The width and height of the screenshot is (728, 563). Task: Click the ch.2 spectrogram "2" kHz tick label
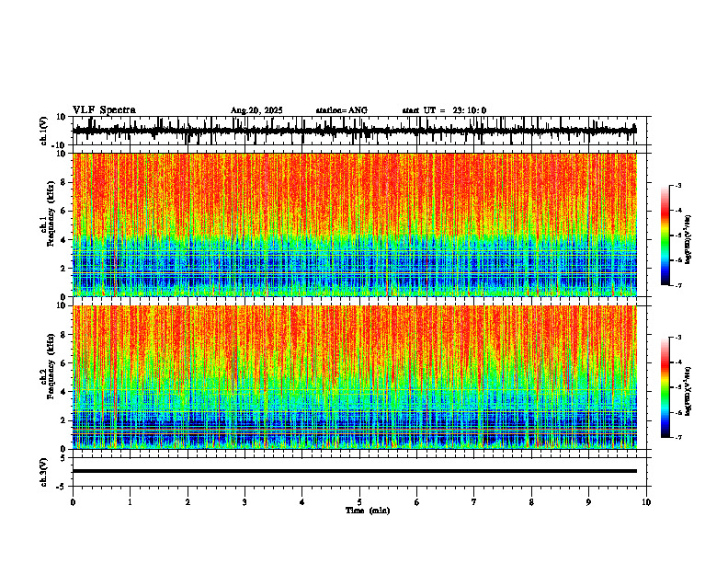point(64,420)
